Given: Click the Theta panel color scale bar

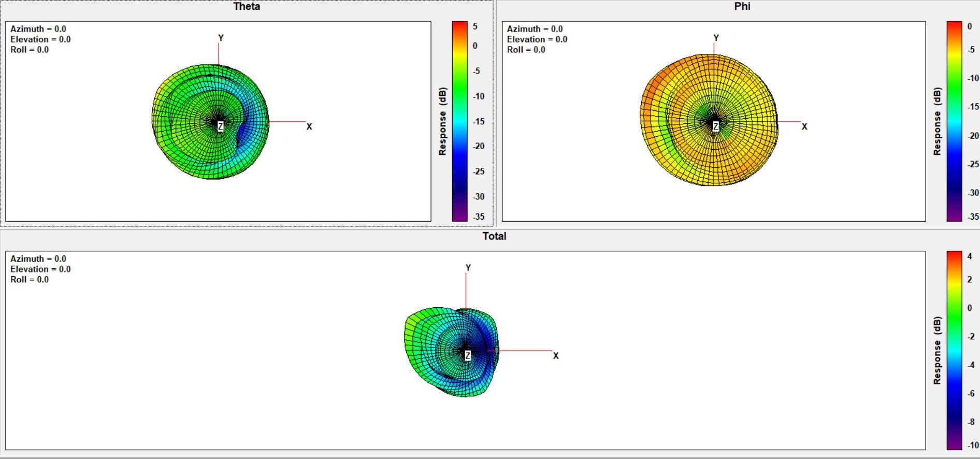Looking at the screenshot, I should (459, 121).
